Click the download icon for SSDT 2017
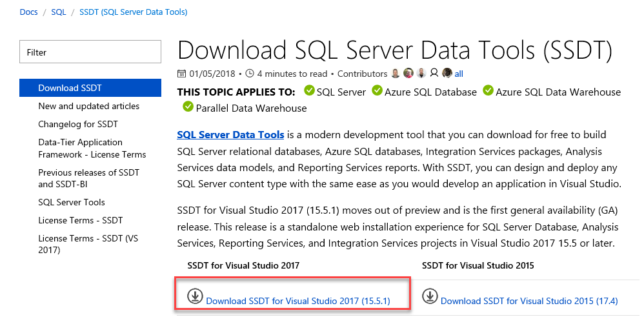Viewport: 644px width, 317px height. click(195, 296)
